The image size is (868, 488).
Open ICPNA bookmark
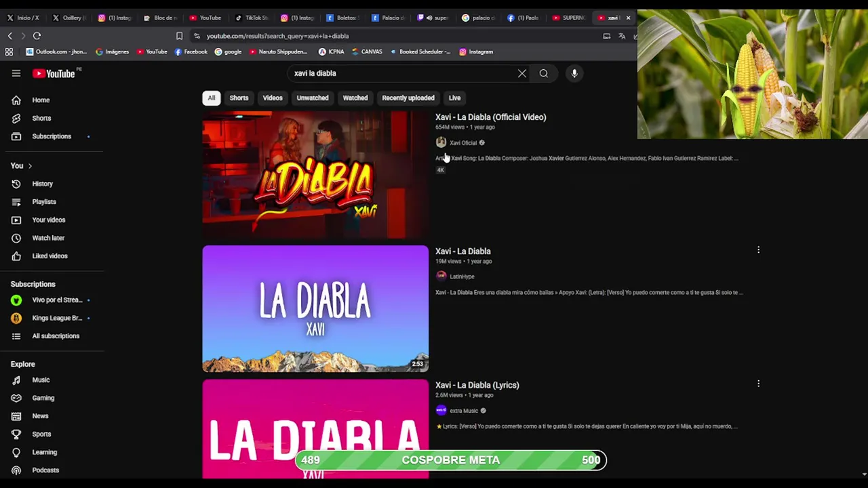tap(331, 52)
